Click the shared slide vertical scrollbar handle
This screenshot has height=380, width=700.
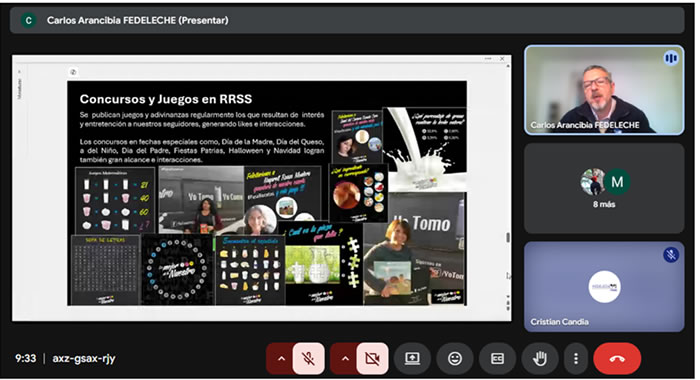(x=508, y=238)
